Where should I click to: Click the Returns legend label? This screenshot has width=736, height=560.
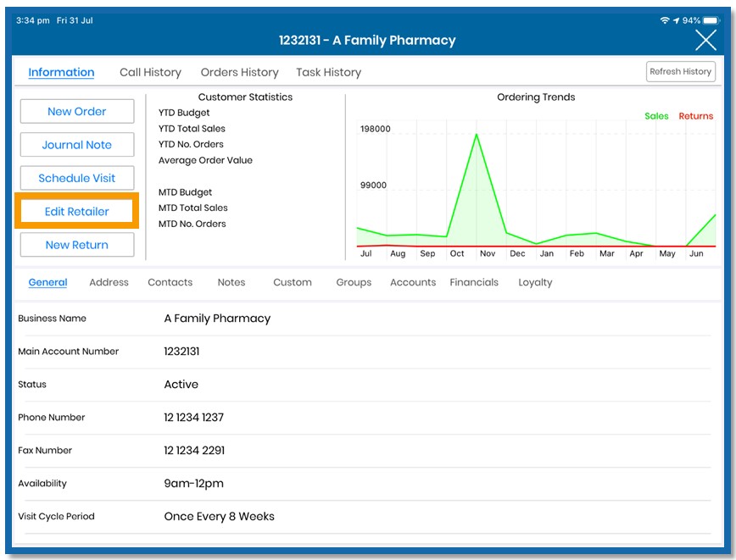click(x=695, y=116)
